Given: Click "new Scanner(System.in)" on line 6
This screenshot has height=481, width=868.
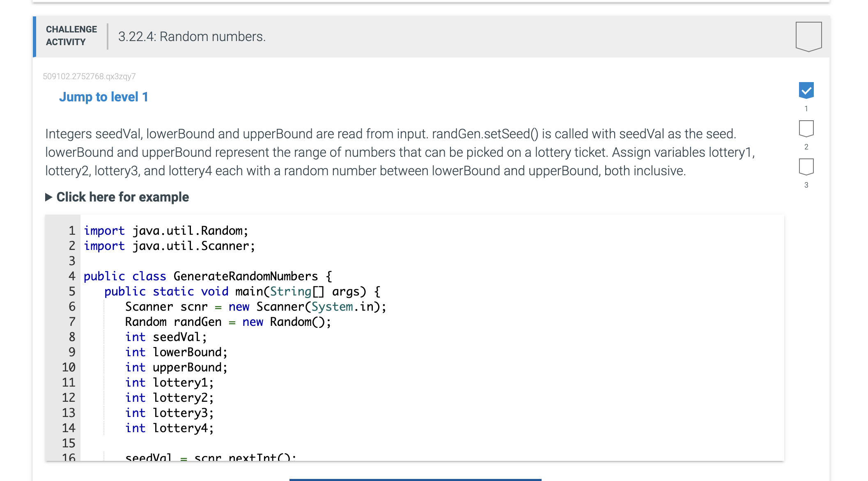Looking at the screenshot, I should 307,307.
